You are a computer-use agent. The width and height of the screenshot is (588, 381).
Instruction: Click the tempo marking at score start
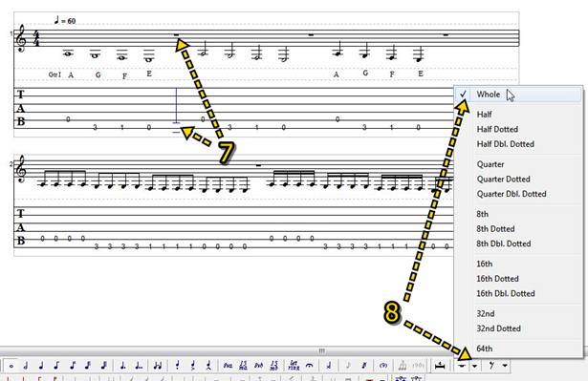(x=65, y=20)
